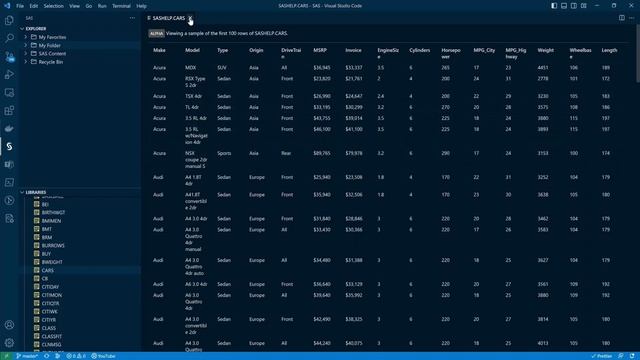Open the File menu
This screenshot has height=360, width=640.
pos(20,6)
